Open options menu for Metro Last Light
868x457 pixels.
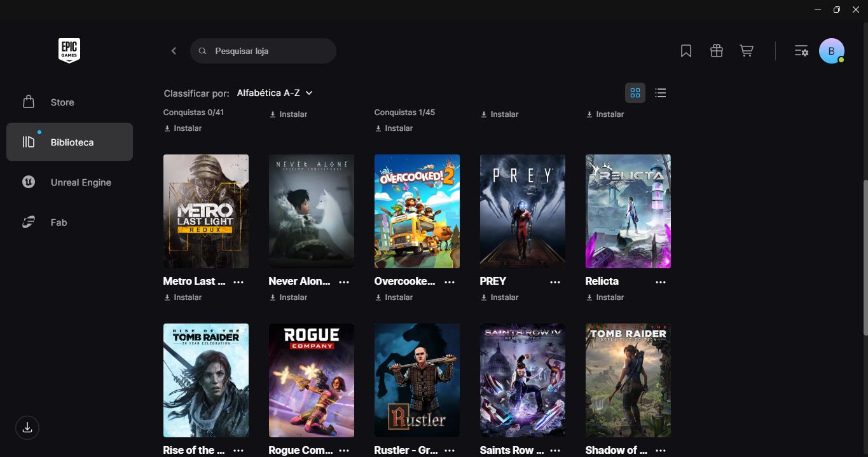coord(238,282)
